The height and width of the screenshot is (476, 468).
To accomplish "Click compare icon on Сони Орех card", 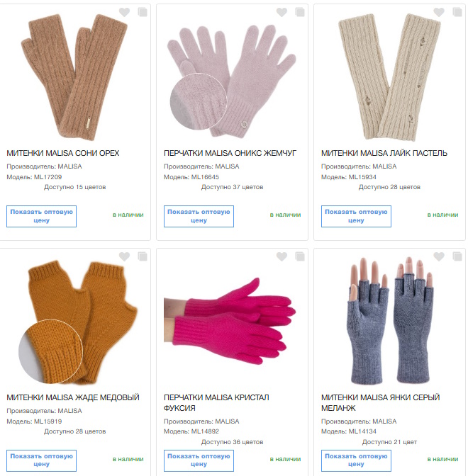I will pos(143,12).
